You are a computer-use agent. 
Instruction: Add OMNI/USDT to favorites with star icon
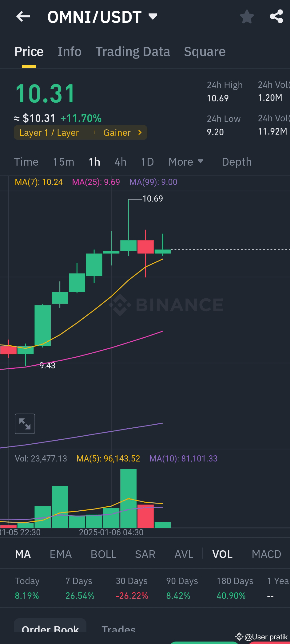[x=247, y=17]
